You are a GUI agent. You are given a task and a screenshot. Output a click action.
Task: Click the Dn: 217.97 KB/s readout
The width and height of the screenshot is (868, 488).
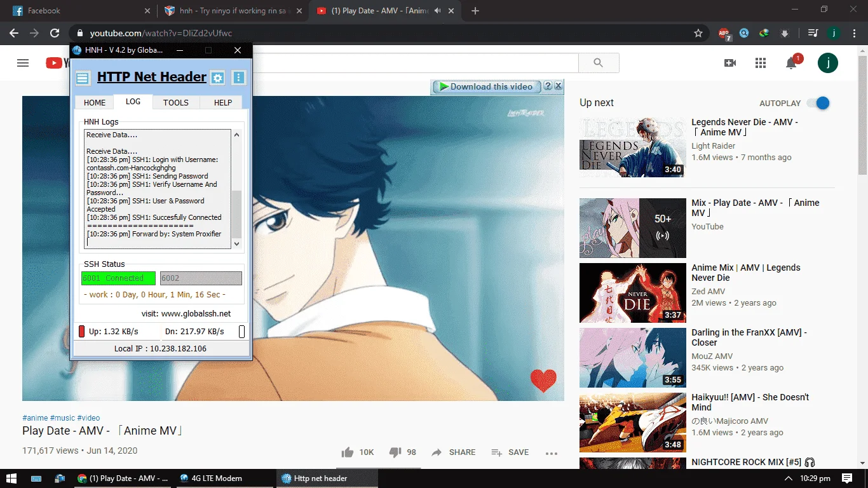(x=194, y=332)
